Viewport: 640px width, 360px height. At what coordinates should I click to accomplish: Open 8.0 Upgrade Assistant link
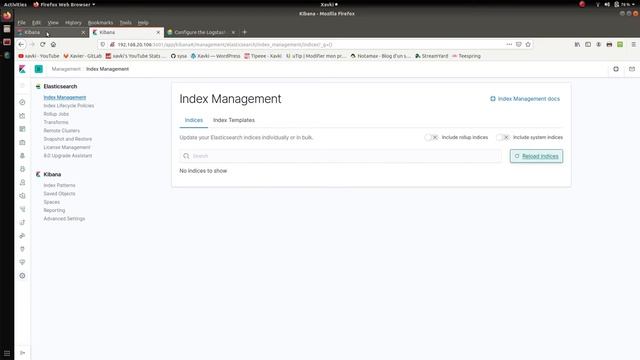point(68,156)
